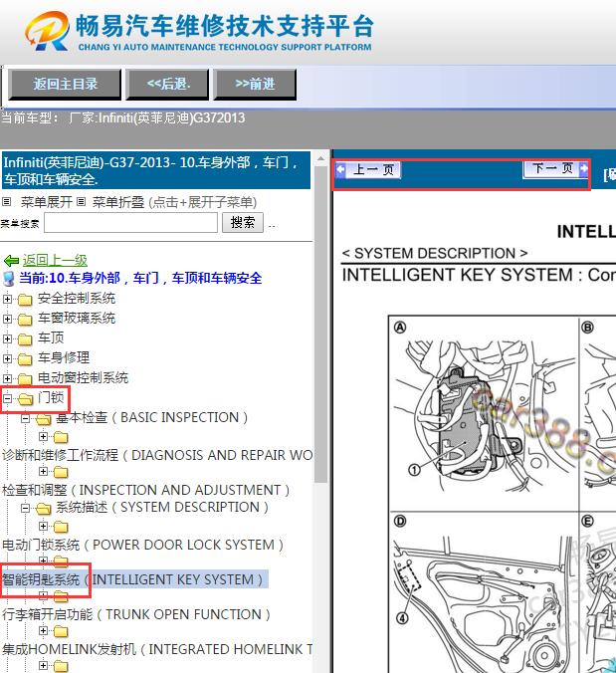Click the 系统描述 open folder icon

tap(44, 509)
